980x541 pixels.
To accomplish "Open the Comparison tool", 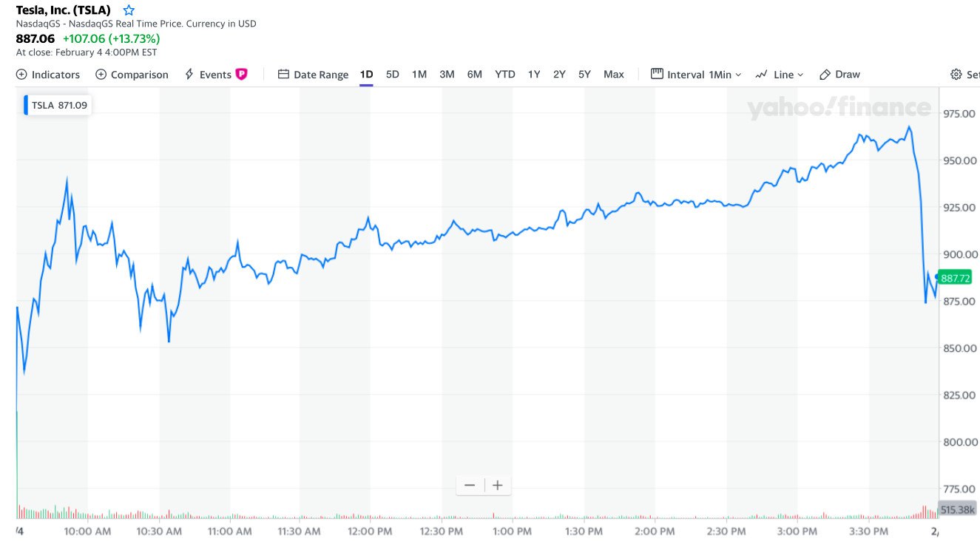I will click(132, 74).
